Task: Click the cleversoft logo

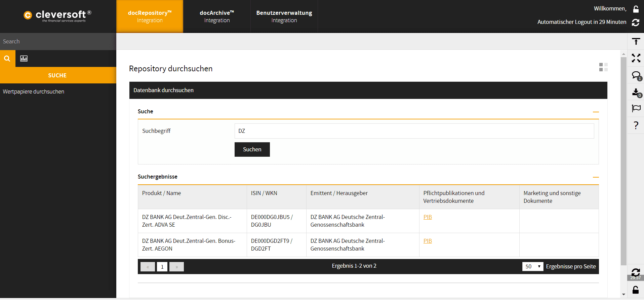Action: [x=57, y=15]
